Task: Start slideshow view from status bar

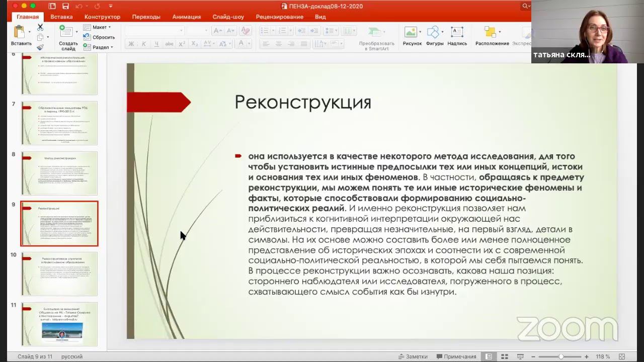Action: 520,356
